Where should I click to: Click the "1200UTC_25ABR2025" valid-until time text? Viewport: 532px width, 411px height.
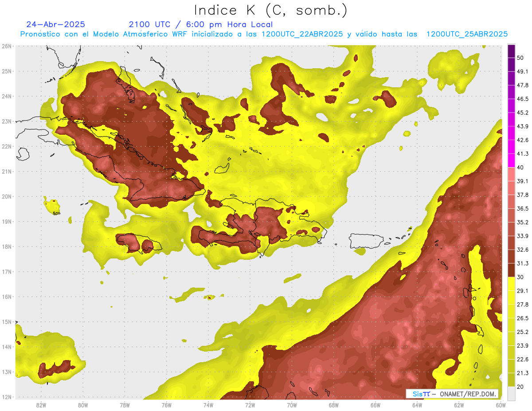[467, 34]
